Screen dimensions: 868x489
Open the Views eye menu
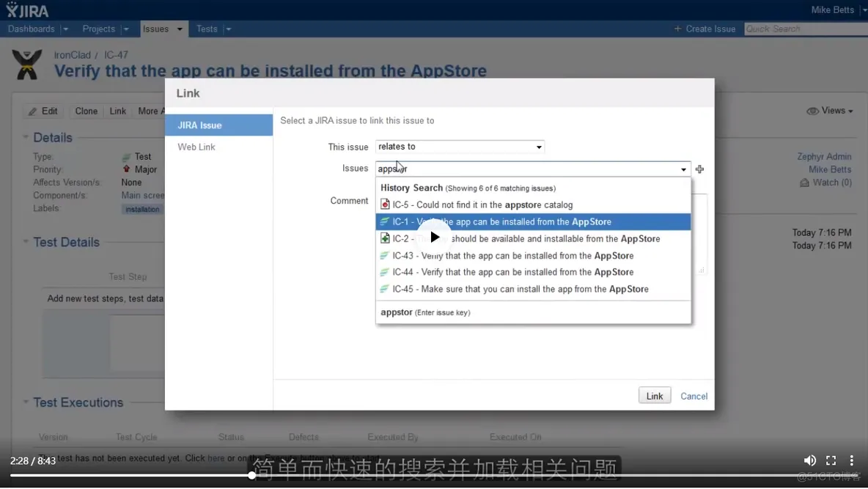point(829,111)
